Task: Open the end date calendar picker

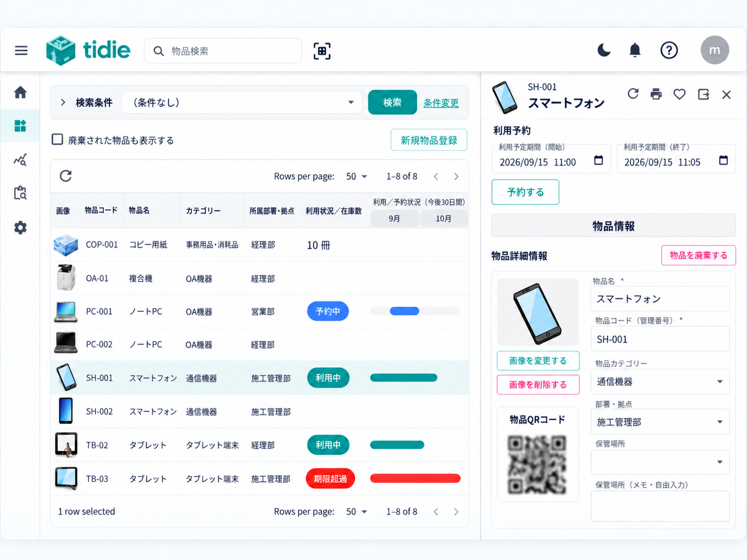Action: (723, 160)
